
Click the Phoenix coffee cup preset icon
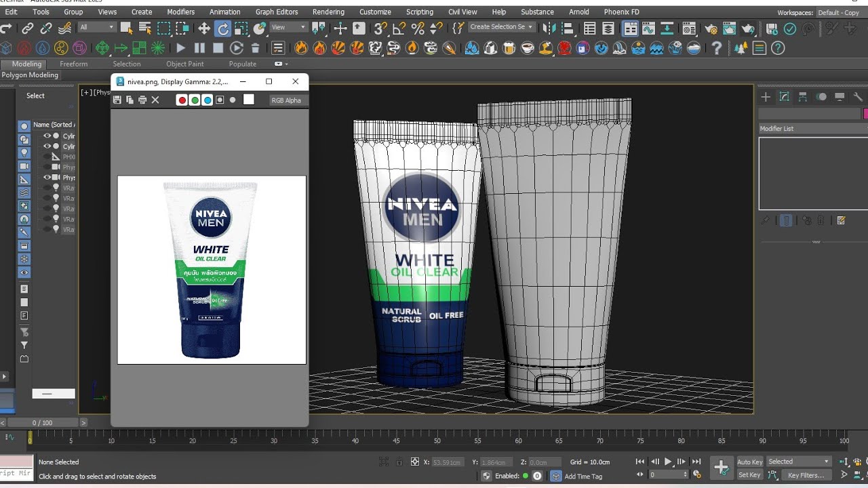click(x=528, y=48)
